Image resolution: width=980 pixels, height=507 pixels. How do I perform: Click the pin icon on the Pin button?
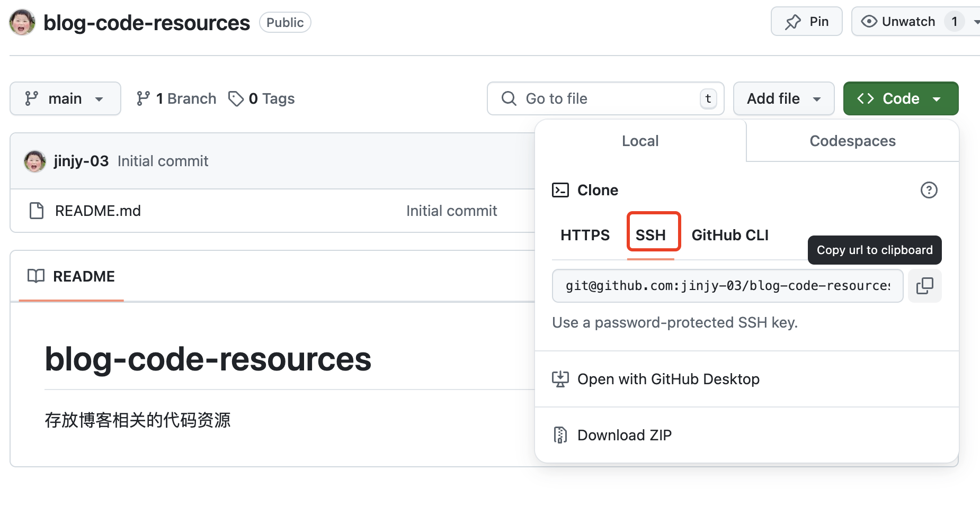click(x=793, y=22)
